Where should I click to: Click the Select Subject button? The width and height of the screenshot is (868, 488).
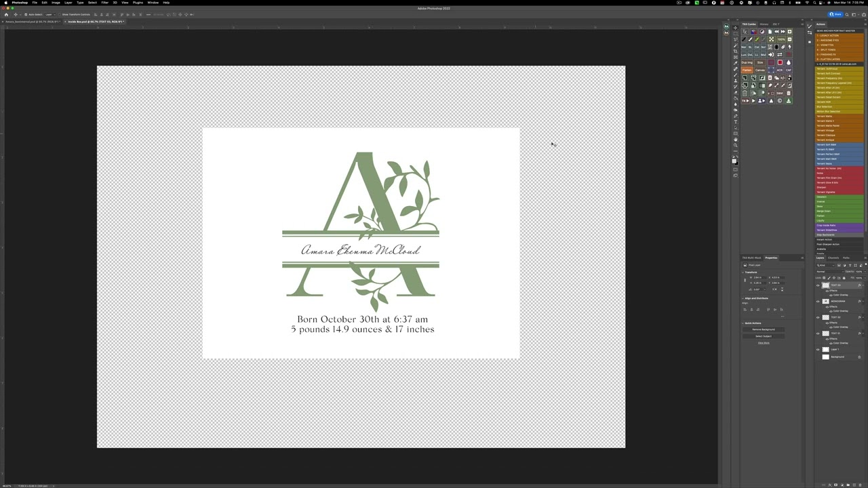tap(764, 336)
